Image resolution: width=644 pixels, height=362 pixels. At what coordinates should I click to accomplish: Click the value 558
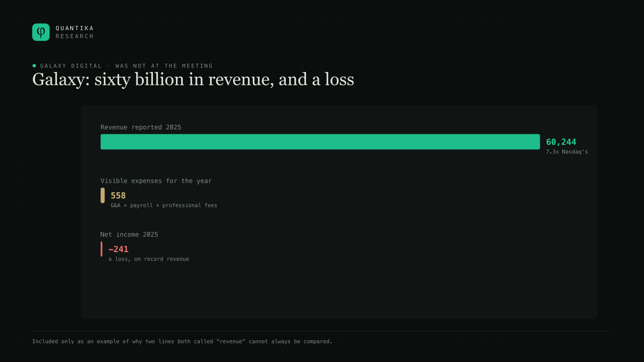[x=118, y=195]
